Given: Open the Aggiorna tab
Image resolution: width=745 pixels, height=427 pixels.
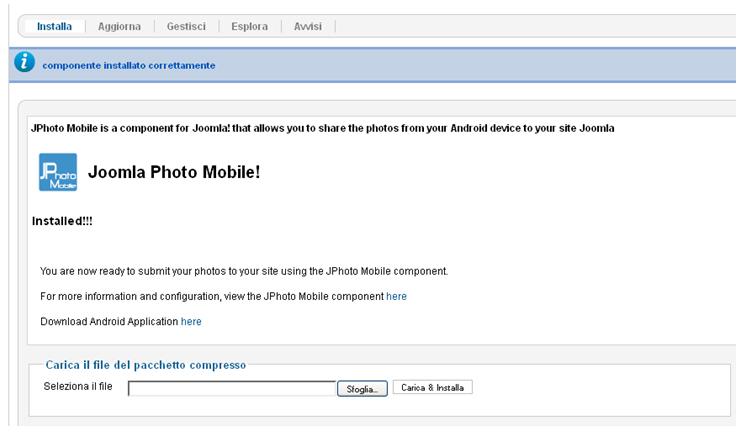Looking at the screenshot, I should click(x=119, y=26).
